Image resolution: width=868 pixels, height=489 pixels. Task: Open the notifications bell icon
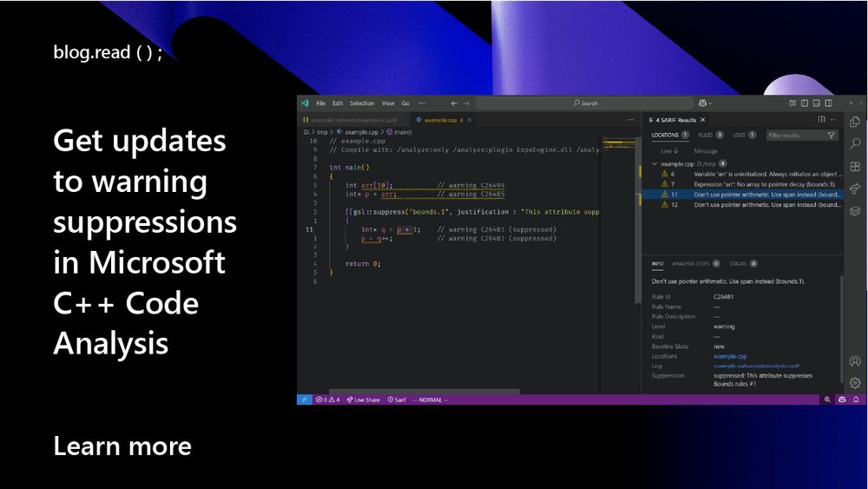pyautogui.click(x=856, y=400)
